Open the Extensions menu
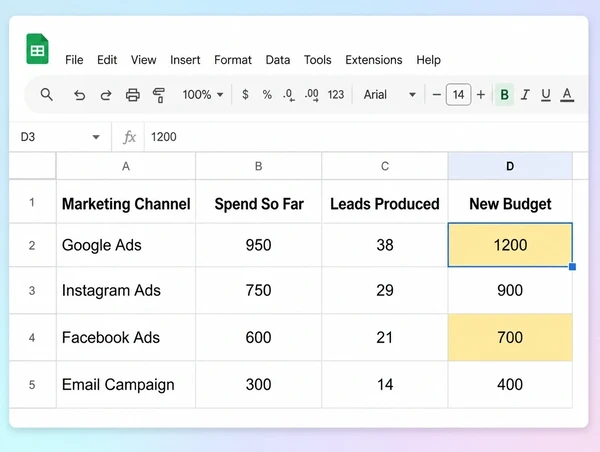Viewport: 600px width, 452px height. 373,60
